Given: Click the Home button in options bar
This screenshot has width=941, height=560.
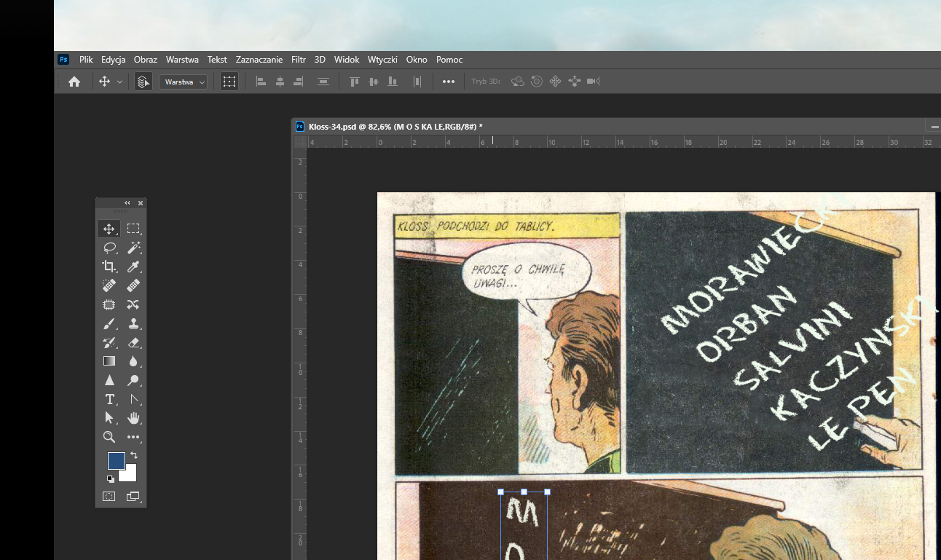Looking at the screenshot, I should tap(74, 82).
